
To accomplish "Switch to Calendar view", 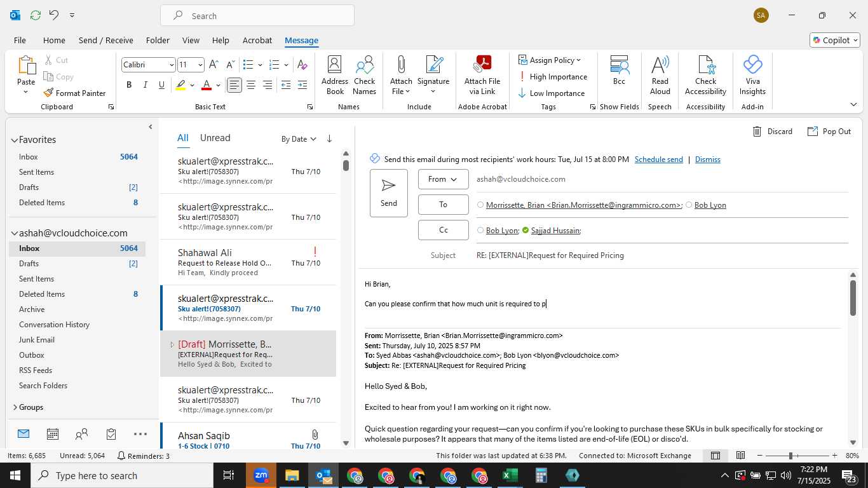I will 53,434.
